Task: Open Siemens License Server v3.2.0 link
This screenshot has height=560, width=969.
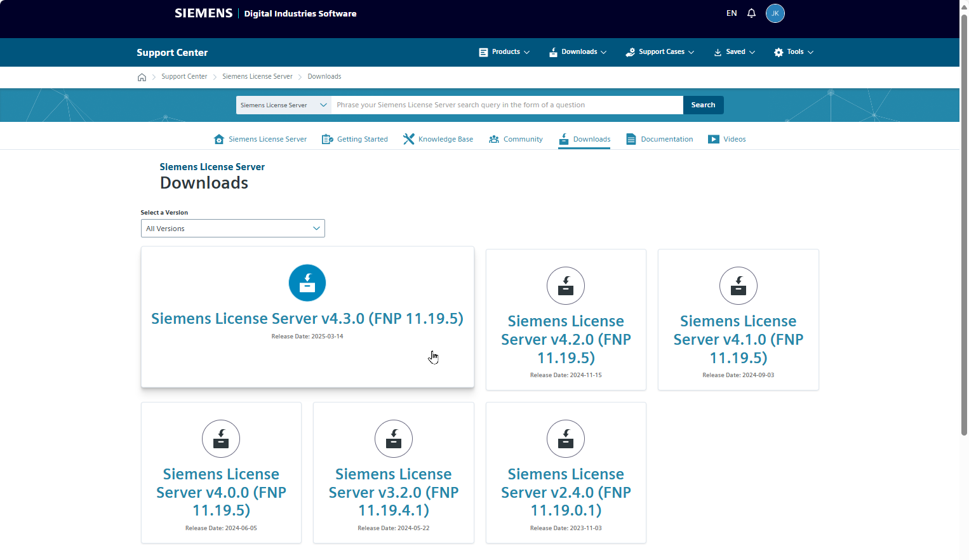Action: coord(394,493)
